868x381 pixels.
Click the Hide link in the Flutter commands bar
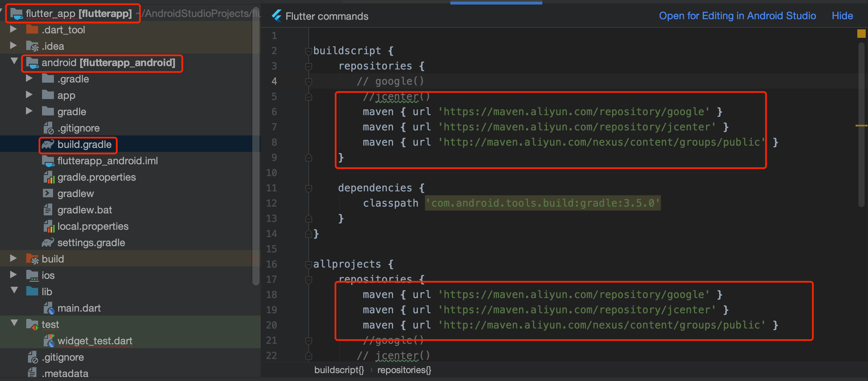pos(842,16)
